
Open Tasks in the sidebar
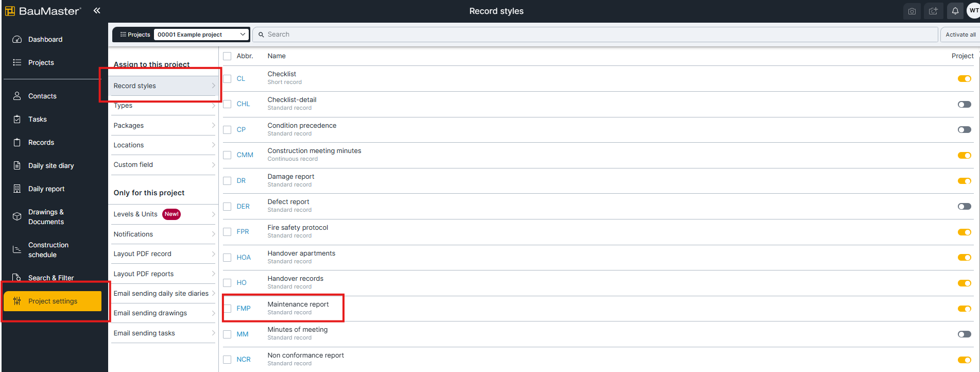38,119
